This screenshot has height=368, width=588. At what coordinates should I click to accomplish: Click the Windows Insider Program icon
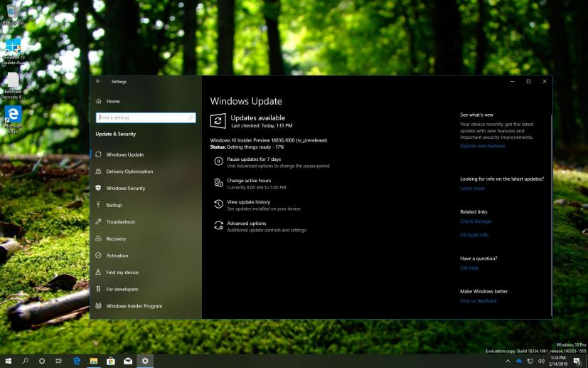click(x=98, y=305)
